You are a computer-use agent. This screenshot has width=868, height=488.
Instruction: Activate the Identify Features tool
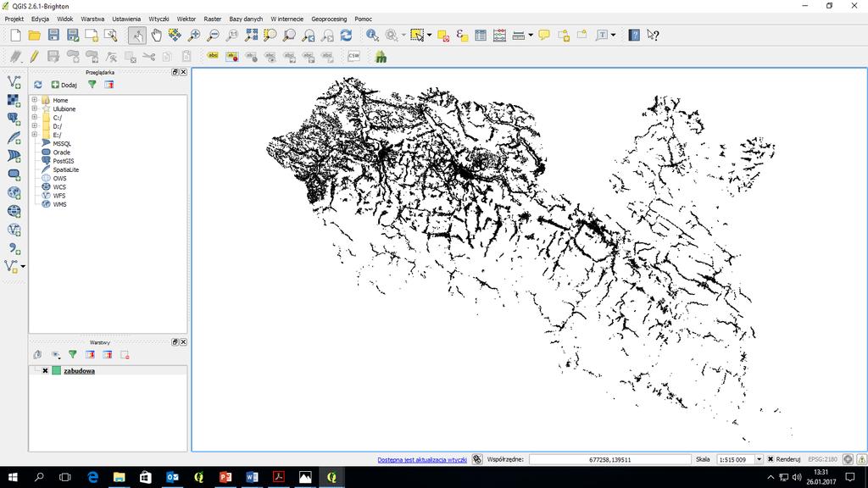point(373,36)
